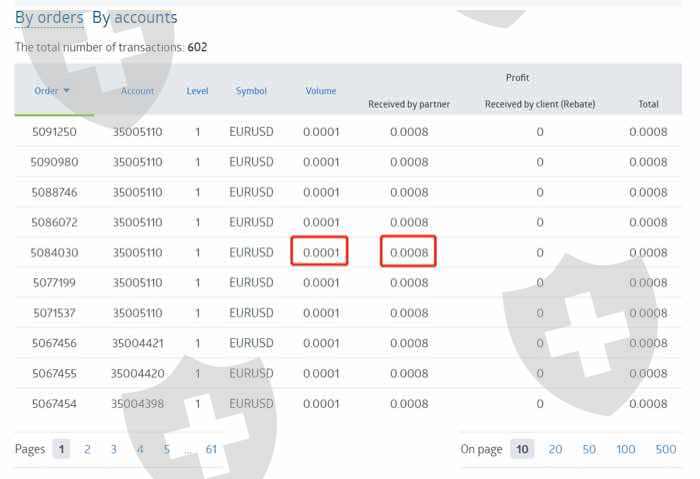Click Total 0.0008 in order 5086072 row
The image size is (700, 479).
[x=648, y=222]
